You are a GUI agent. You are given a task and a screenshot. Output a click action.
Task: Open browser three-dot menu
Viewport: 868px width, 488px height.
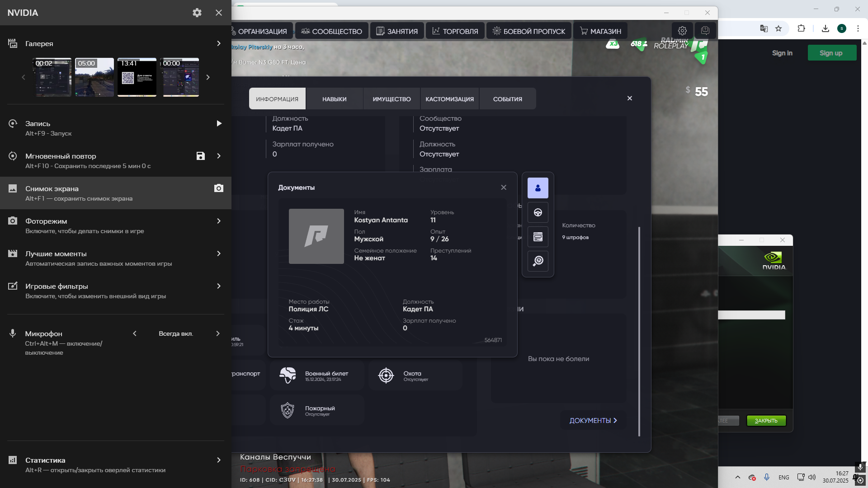point(858,28)
